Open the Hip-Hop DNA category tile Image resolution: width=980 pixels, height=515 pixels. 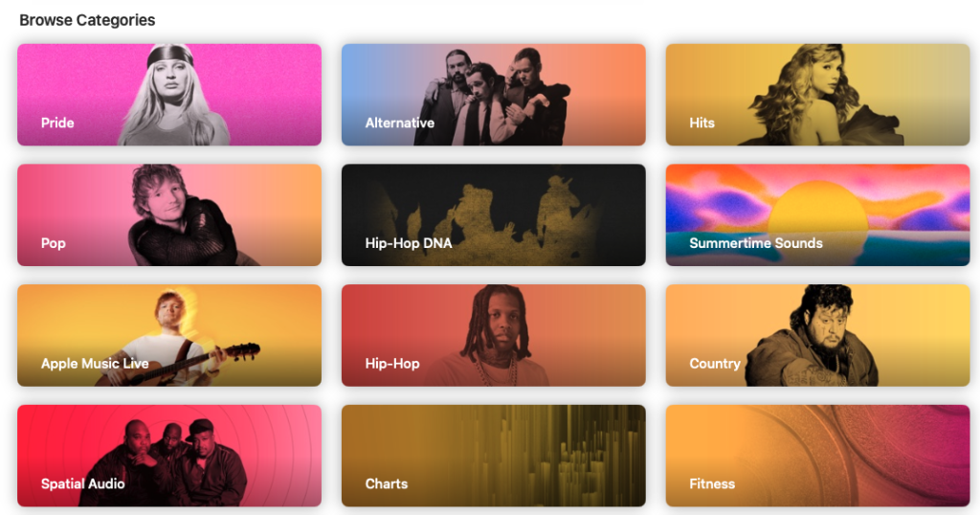click(493, 215)
